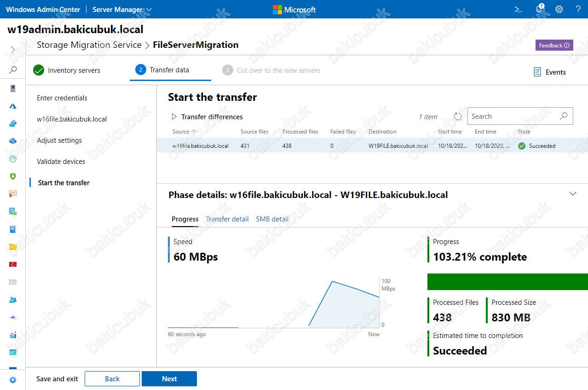Select Cut over to the new servers step
This screenshot has width=588, height=390.
click(x=271, y=70)
